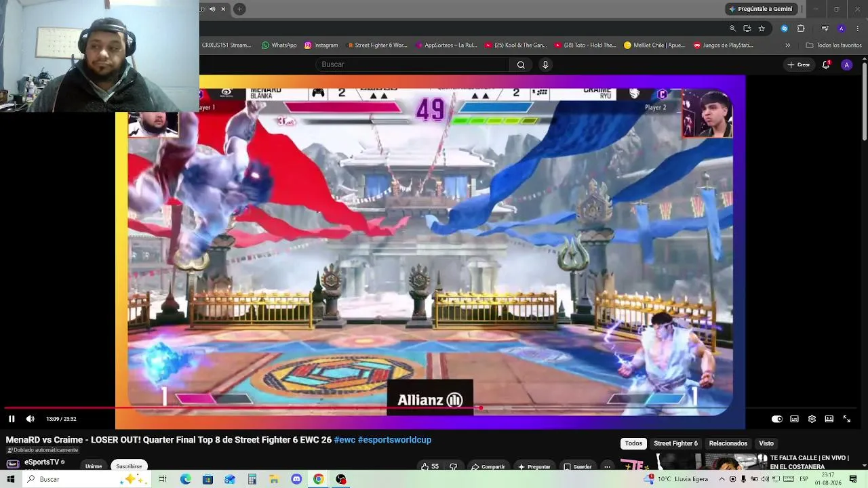Open the CRIXUS151 Stream bookmark
This screenshot has width=868, height=488.
click(x=226, y=45)
